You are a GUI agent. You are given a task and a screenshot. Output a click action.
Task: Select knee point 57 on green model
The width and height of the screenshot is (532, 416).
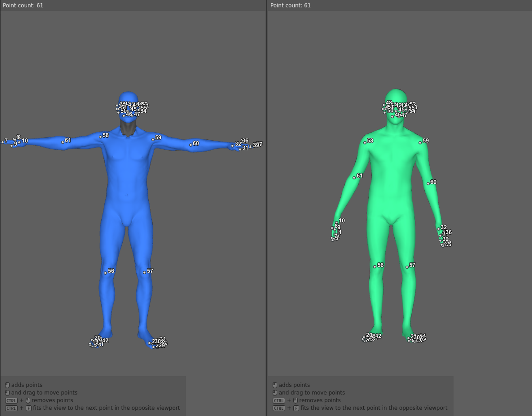point(407,267)
